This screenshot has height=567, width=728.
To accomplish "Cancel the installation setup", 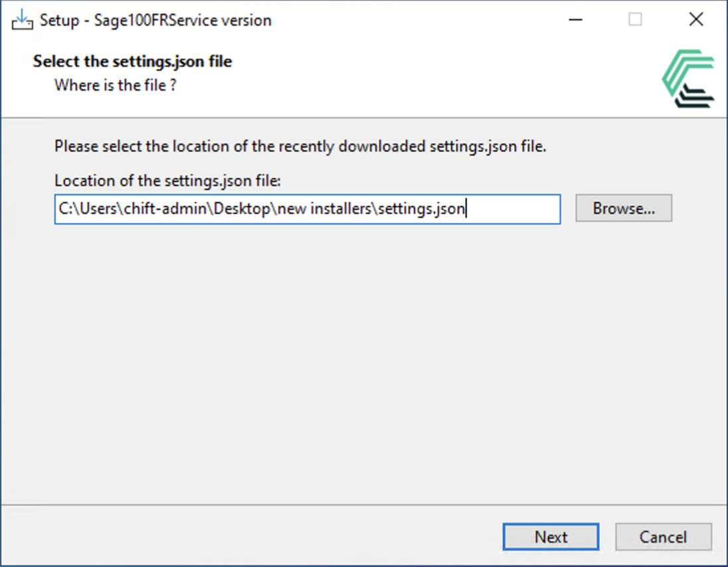I will tap(663, 537).
